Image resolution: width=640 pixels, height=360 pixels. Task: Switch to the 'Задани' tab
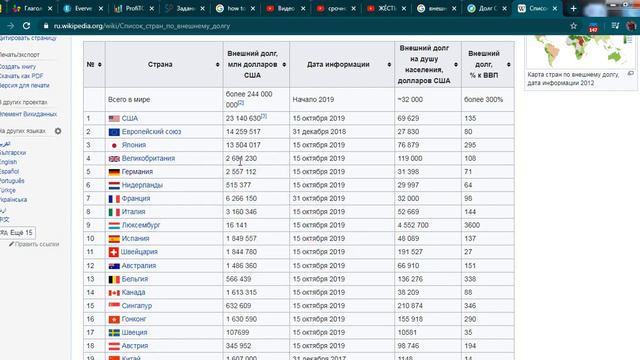pos(184,8)
